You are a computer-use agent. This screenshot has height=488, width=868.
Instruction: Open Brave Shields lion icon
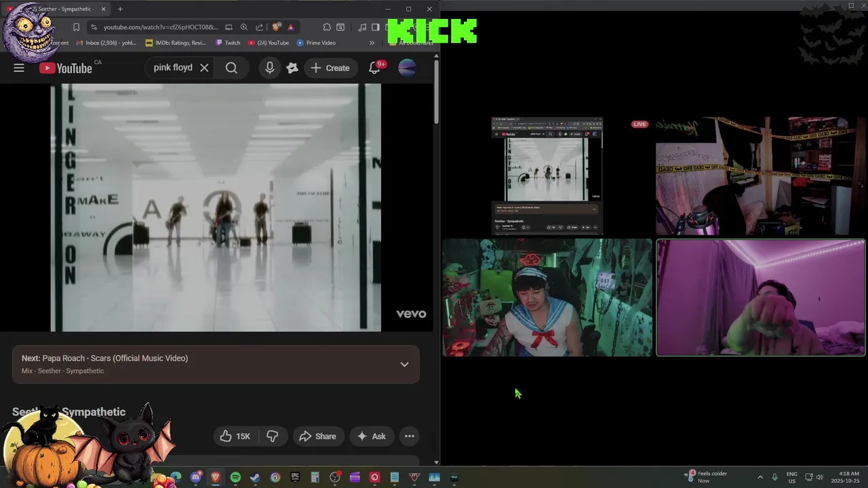pos(276,27)
